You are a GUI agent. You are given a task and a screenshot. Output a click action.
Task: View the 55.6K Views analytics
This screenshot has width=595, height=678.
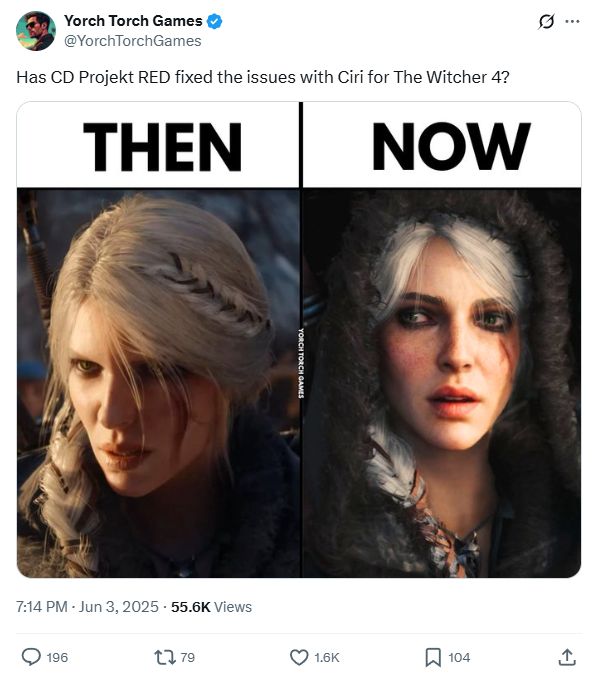click(211, 607)
